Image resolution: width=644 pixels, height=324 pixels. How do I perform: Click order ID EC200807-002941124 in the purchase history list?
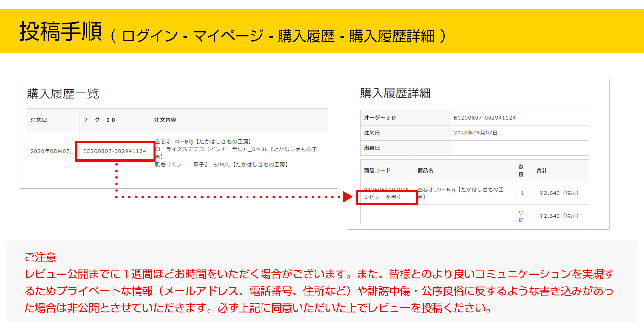click(x=114, y=151)
